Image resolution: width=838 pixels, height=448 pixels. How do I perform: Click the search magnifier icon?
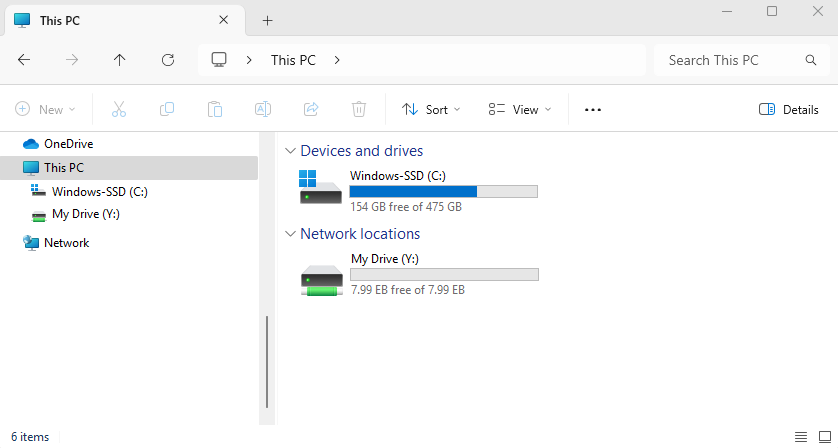click(811, 60)
